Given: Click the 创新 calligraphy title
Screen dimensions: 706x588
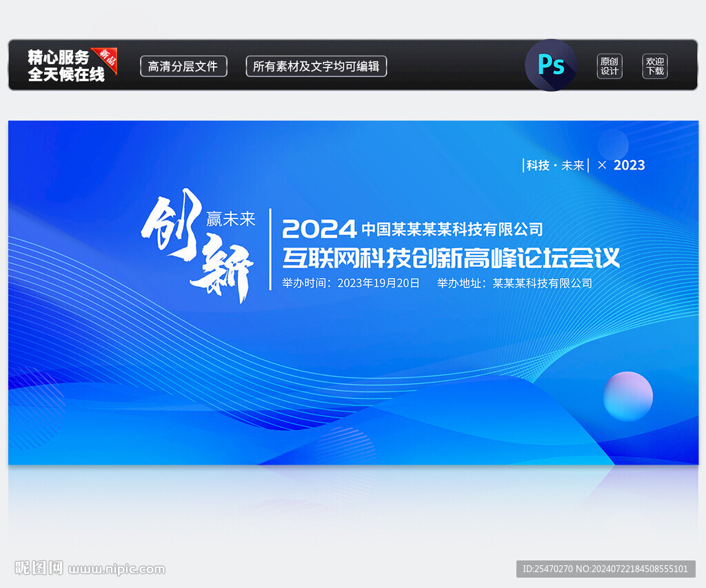Looking at the screenshot, I should click(x=196, y=245).
